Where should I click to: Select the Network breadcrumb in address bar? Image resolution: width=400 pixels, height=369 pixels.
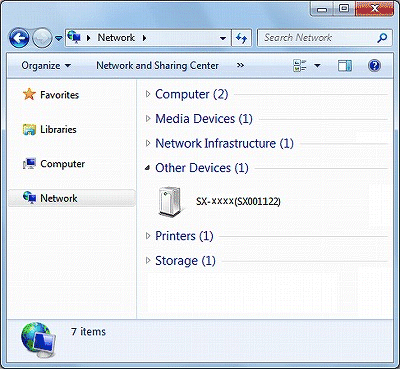[116, 38]
